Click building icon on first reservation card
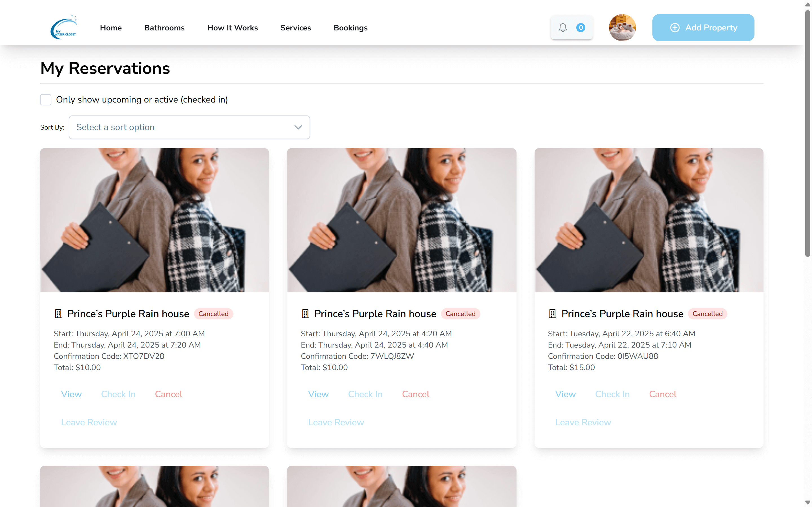 point(58,313)
